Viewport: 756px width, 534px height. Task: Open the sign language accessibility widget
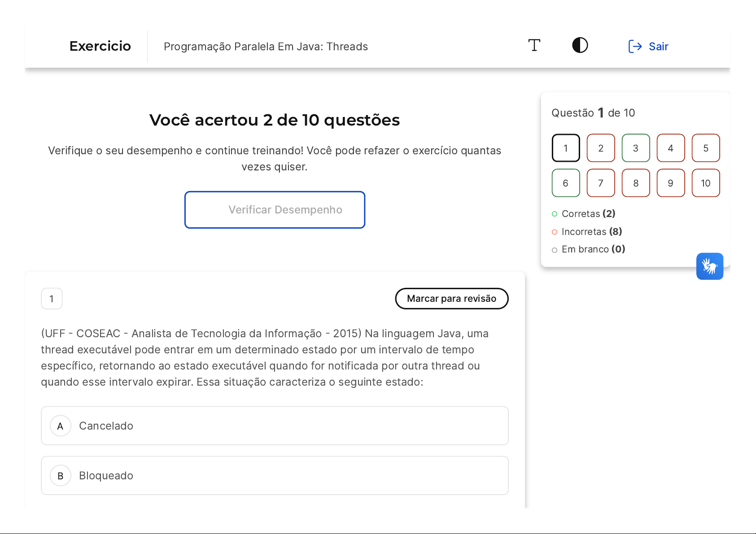coord(709,266)
